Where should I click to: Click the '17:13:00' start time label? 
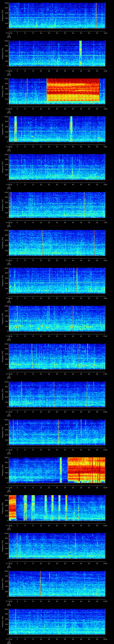tap(9, 487)
